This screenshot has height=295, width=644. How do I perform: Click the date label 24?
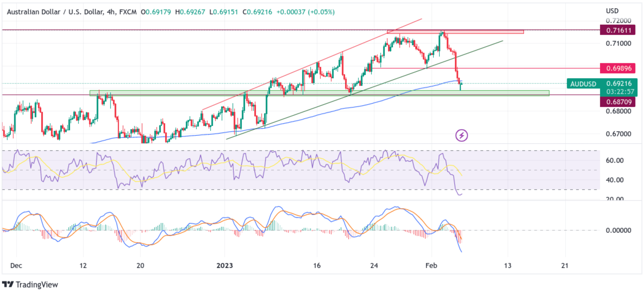point(374,265)
